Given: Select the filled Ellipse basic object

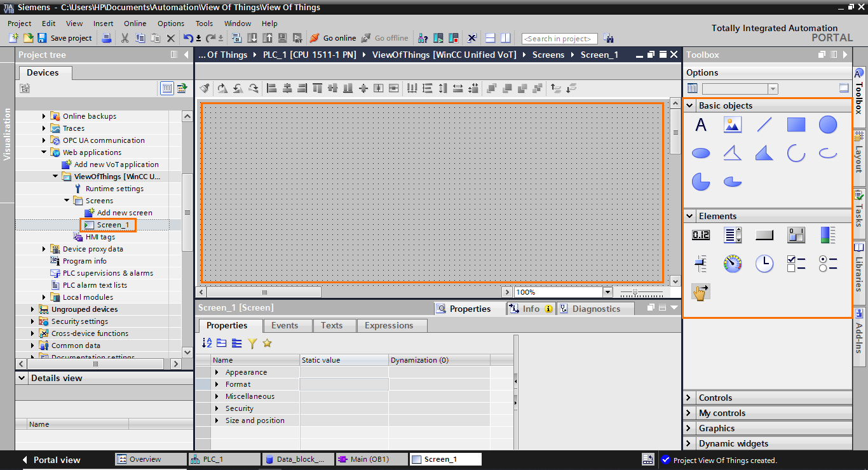Looking at the screenshot, I should [701, 153].
